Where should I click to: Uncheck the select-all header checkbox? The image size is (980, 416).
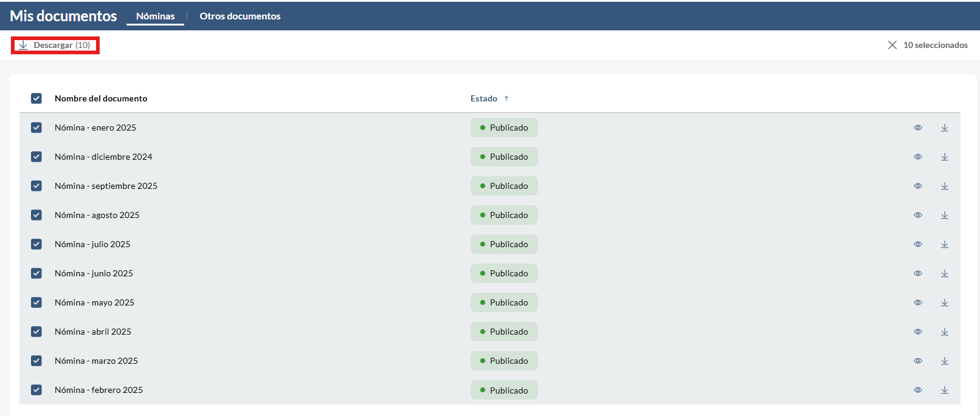click(36, 98)
